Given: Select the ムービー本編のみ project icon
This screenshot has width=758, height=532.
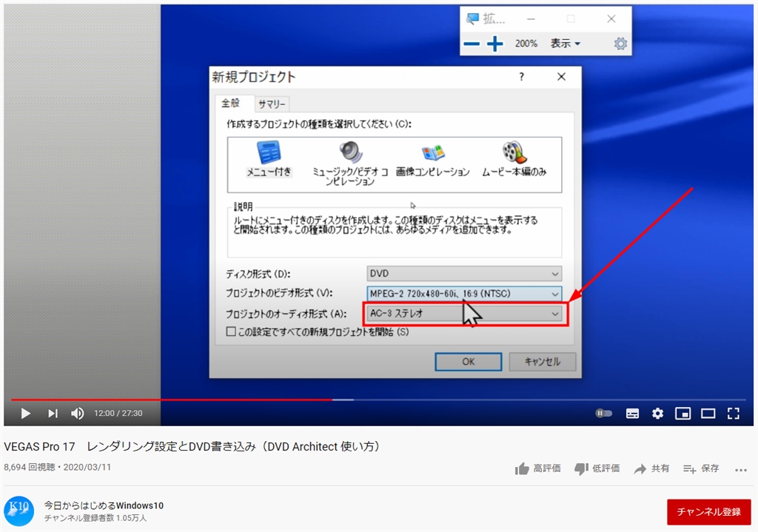Looking at the screenshot, I should (x=514, y=159).
